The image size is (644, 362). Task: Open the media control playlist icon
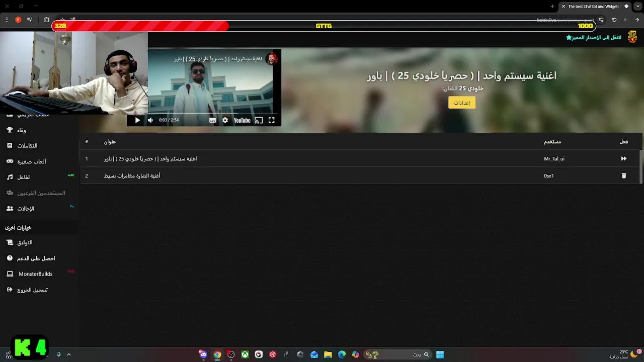click(x=30, y=20)
